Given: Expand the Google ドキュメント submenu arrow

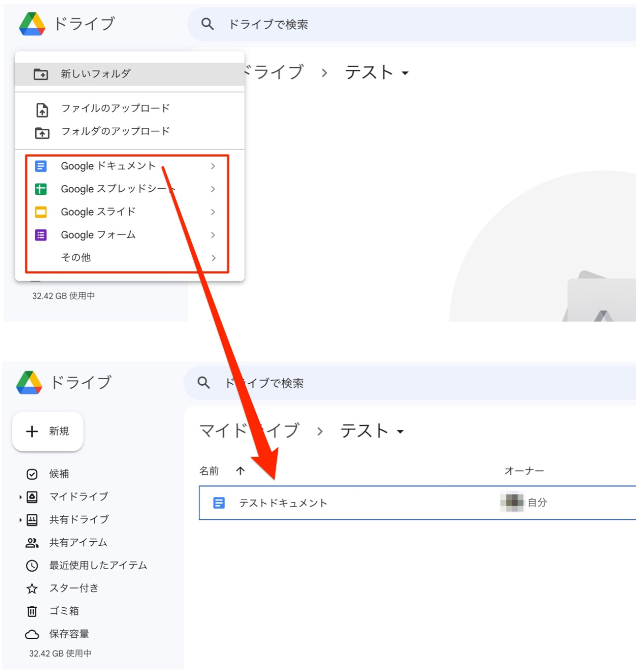Looking at the screenshot, I should (x=213, y=166).
